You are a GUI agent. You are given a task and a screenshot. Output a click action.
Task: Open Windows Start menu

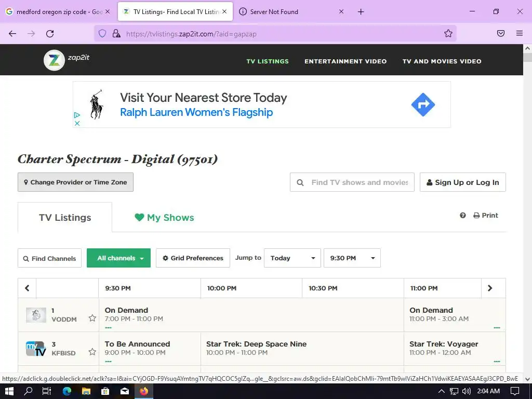(x=9, y=391)
